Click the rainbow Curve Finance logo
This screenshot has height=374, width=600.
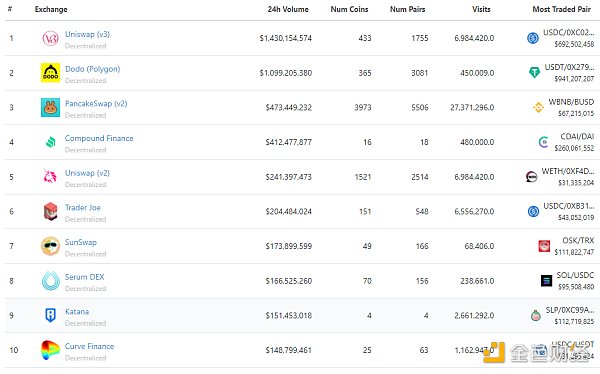point(51,350)
